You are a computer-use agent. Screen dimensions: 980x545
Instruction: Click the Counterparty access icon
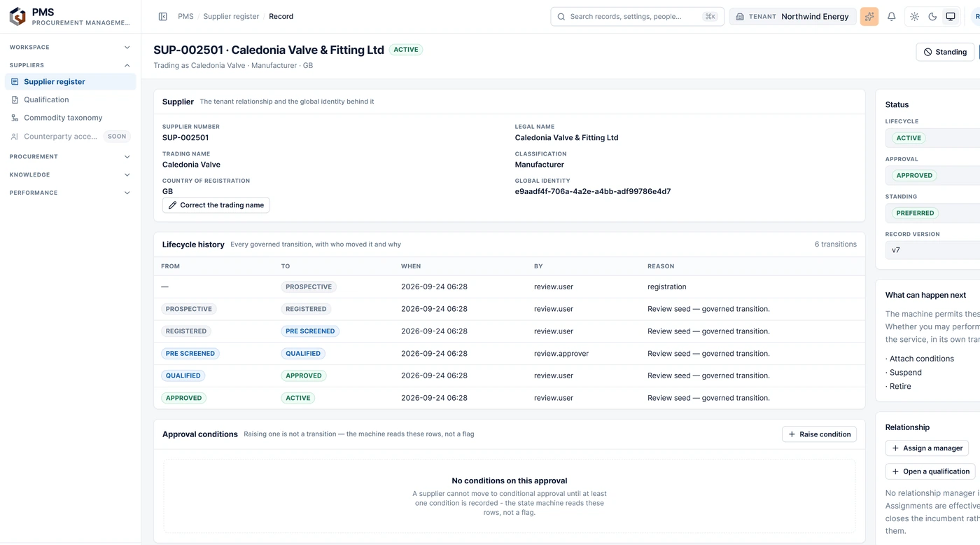pyautogui.click(x=15, y=137)
